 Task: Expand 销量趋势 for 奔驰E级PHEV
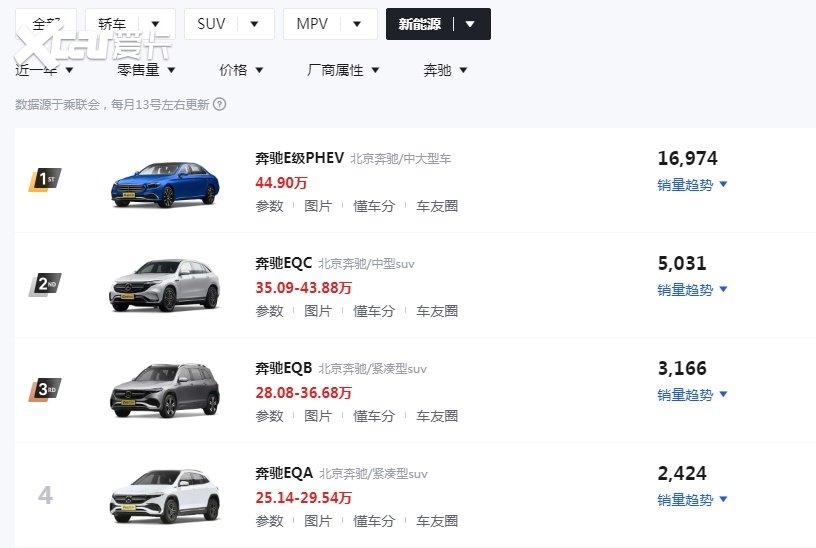click(x=692, y=185)
